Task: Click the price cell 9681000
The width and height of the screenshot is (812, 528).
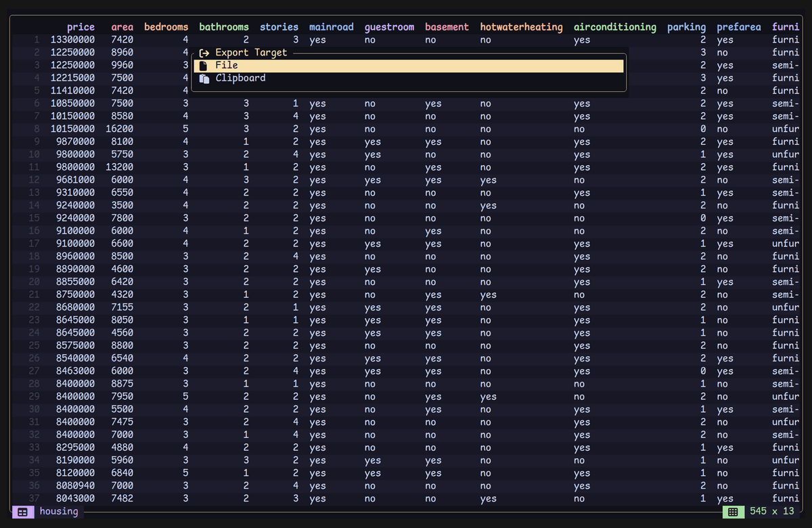Action: pyautogui.click(x=76, y=180)
